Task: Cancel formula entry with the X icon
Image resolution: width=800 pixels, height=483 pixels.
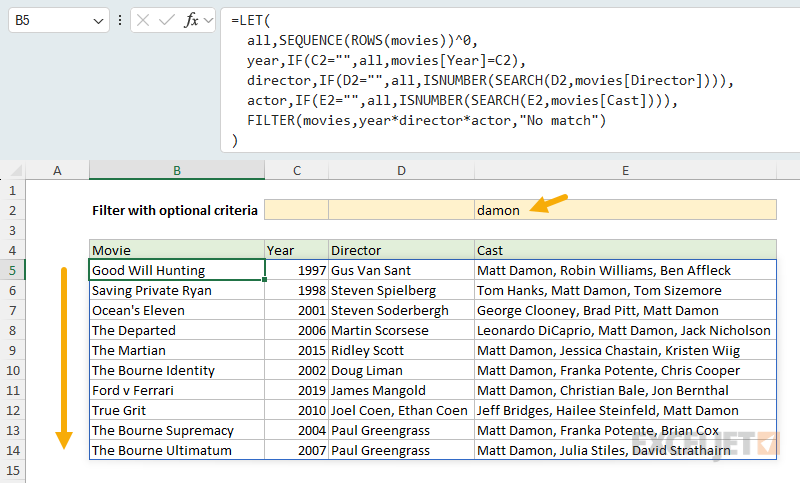Action: [143, 20]
